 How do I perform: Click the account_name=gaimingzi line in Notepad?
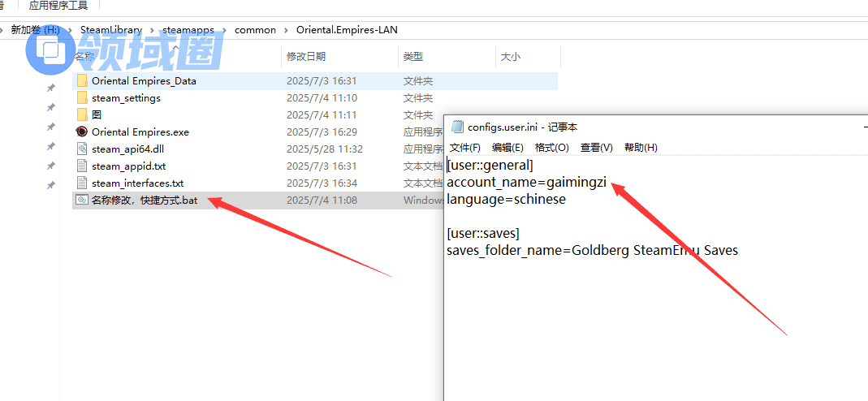pos(526,182)
